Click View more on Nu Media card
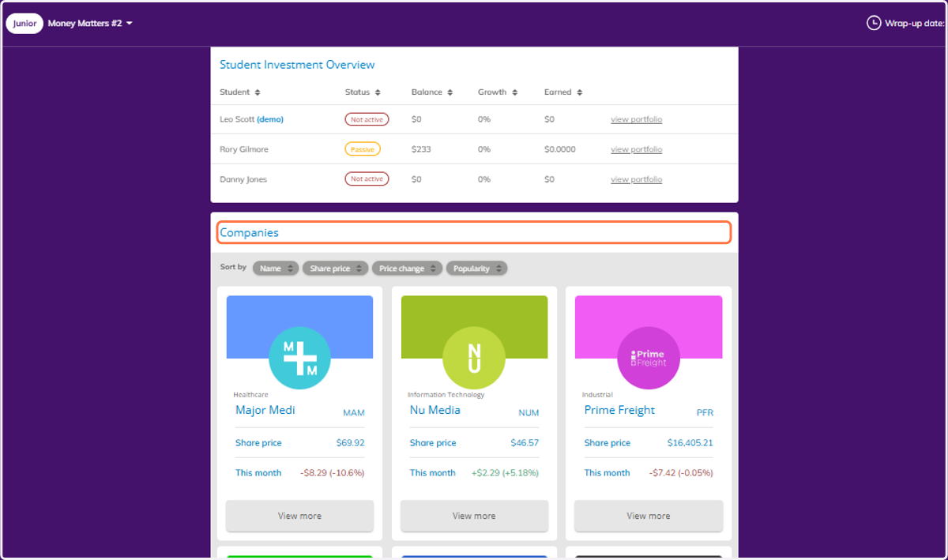This screenshot has height=560, width=948. click(x=474, y=516)
